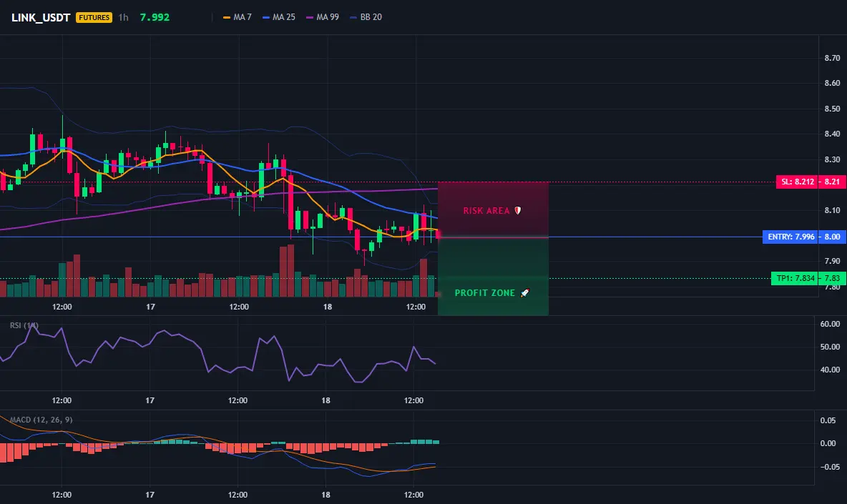Click the 0.05 MACD axis value
The height and width of the screenshot is (504, 847).
pyautogui.click(x=828, y=420)
